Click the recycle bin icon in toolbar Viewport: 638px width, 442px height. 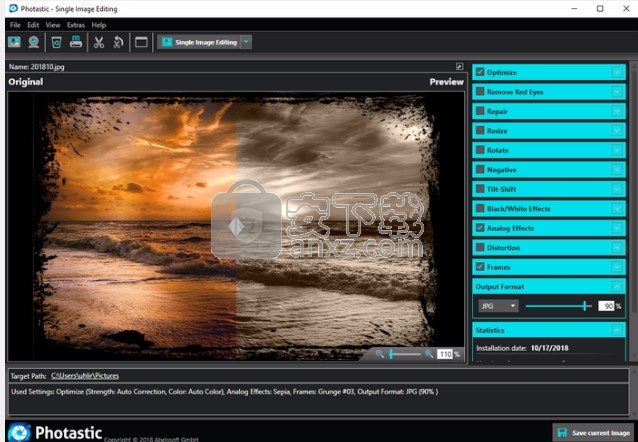[x=57, y=42]
